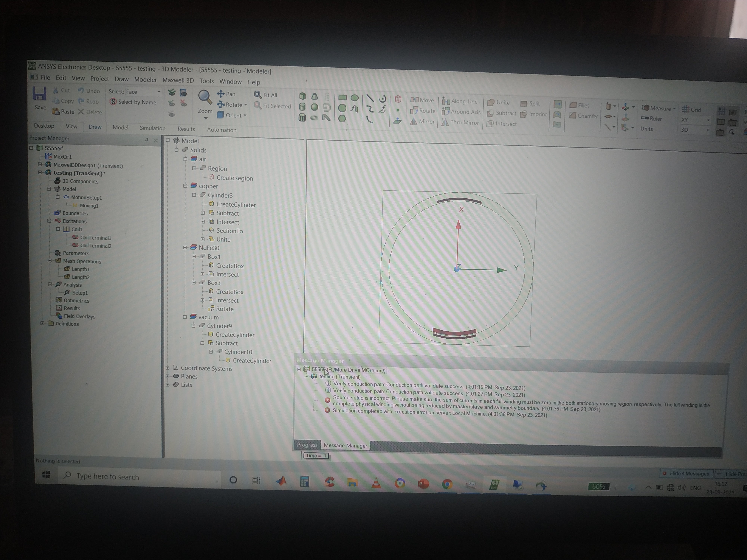This screenshot has width=747, height=560.
Task: Open the Maxwell 3D menu
Action: tap(178, 80)
